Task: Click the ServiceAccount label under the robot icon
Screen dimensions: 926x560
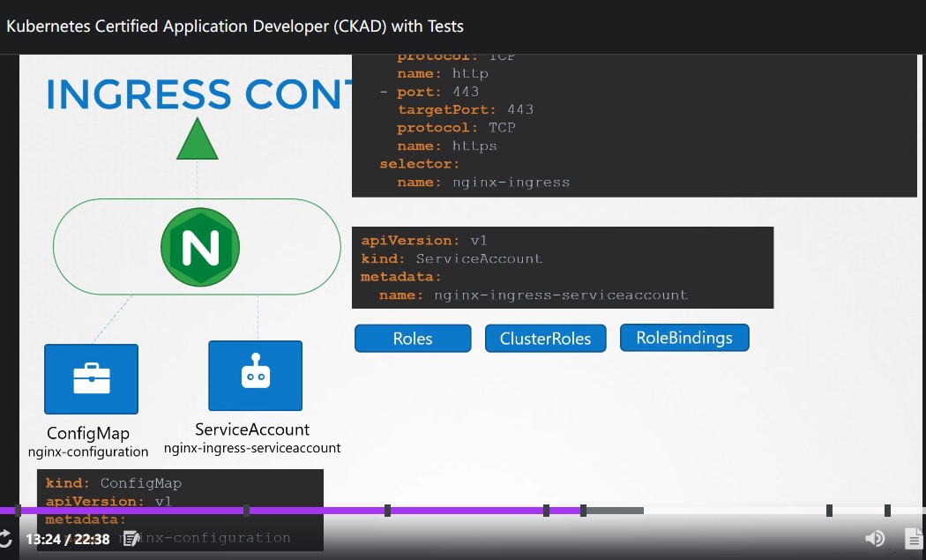Action: tap(252, 429)
